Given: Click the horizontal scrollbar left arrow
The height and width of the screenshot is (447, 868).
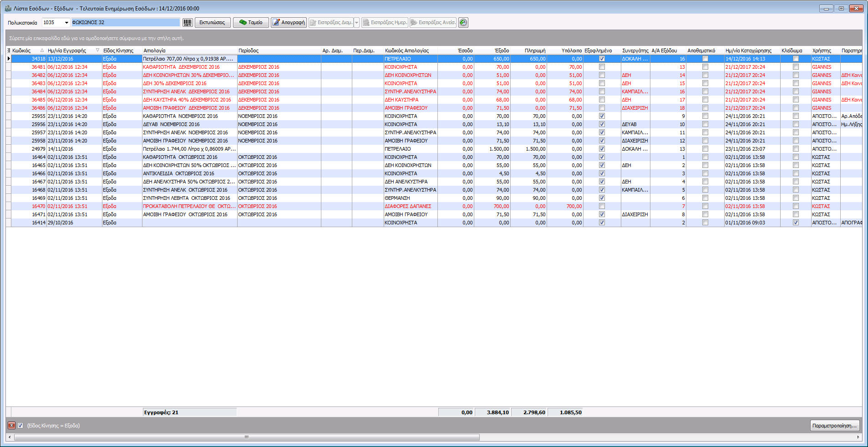Looking at the screenshot, I should (10, 437).
